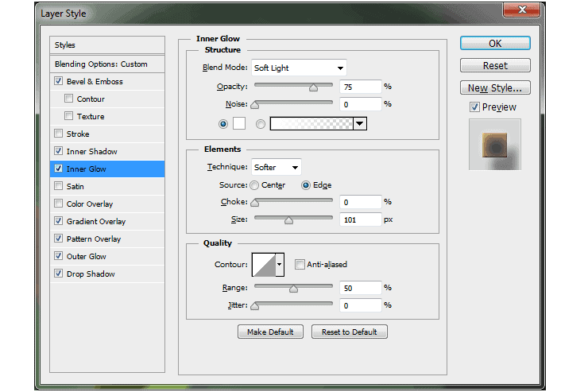The height and width of the screenshot is (392, 588).
Task: Click the gradient preview bar
Action: 311,123
